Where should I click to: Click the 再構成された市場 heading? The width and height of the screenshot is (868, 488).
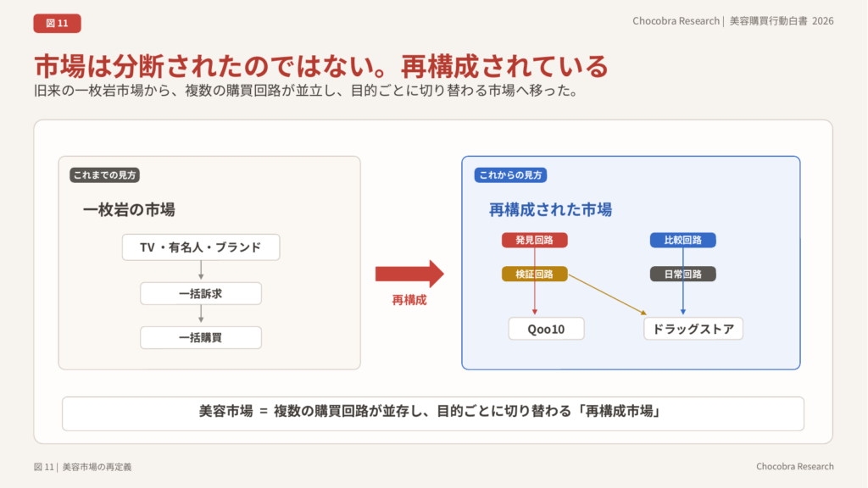click(x=550, y=209)
